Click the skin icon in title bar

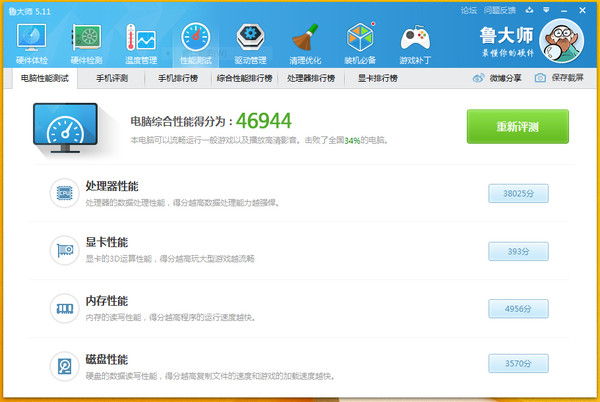[529, 10]
